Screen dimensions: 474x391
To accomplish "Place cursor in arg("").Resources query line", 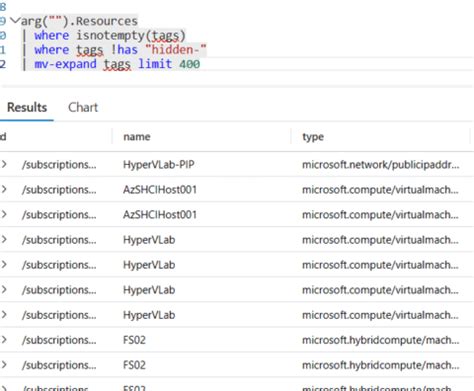I will [79, 21].
